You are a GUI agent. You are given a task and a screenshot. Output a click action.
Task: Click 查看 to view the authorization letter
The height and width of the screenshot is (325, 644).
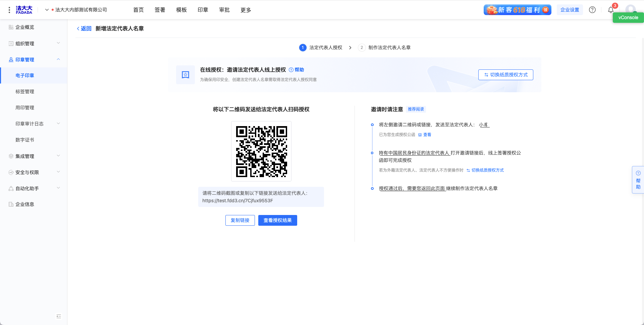(x=425, y=135)
